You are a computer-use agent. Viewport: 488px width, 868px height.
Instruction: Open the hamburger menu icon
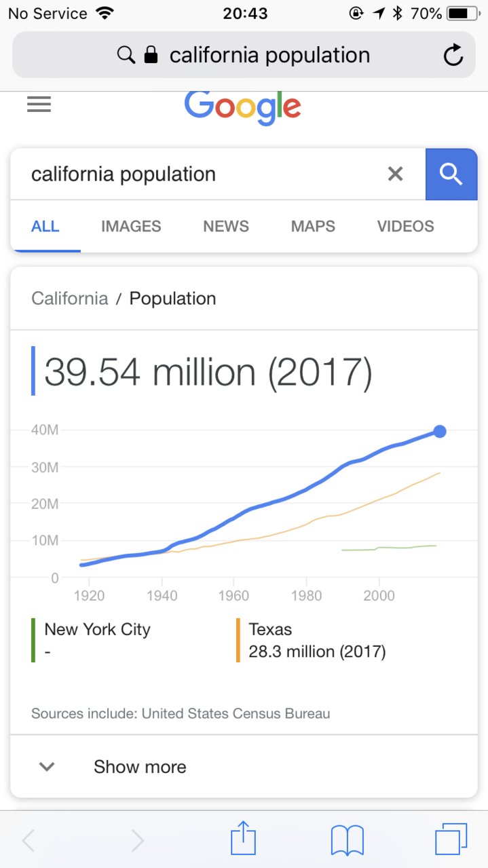(x=39, y=105)
